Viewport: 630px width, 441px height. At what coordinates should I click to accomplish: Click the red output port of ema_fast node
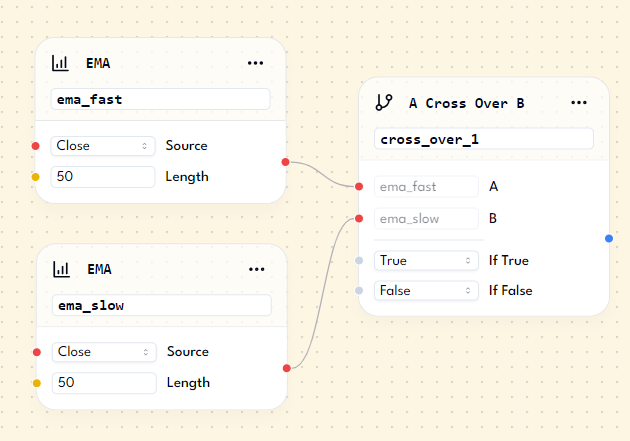coord(286,161)
